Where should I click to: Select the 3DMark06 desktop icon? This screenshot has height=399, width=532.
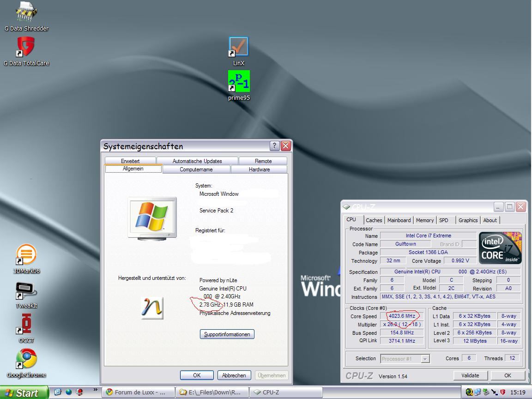pos(26,259)
